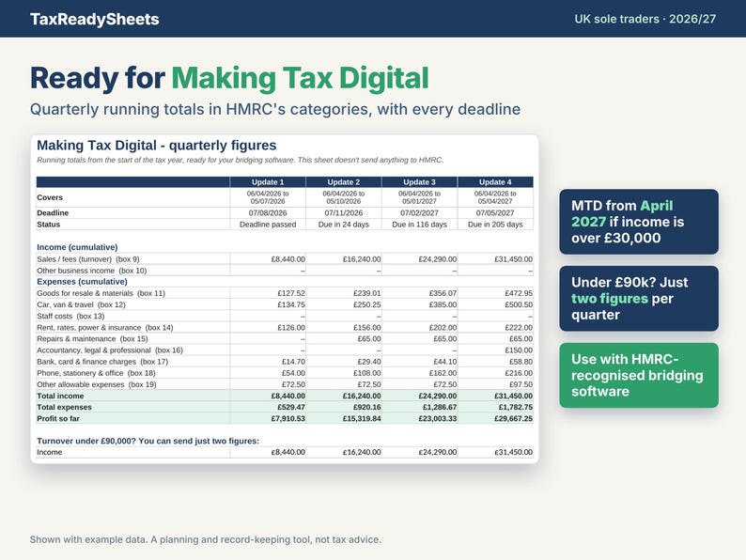
Task: Click the 'Ready for Making Tax Digital' headline
Action: point(229,78)
